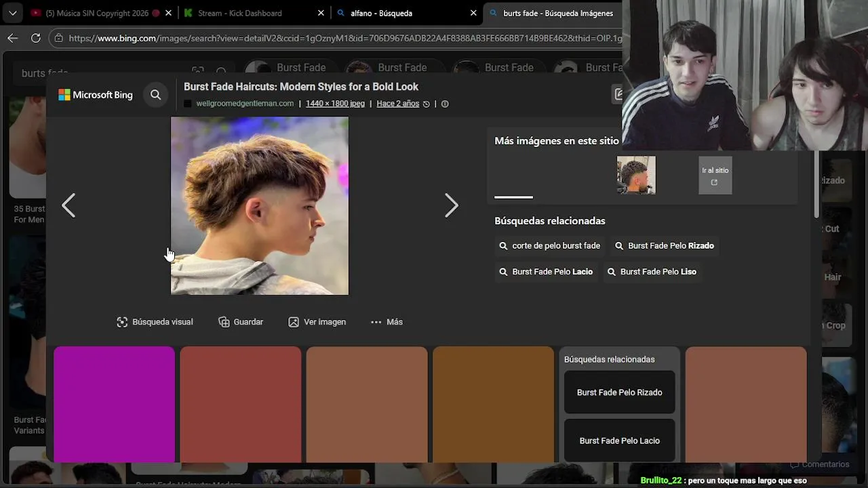
Task: Select the brown-orange related image tile
Action: (x=493, y=405)
